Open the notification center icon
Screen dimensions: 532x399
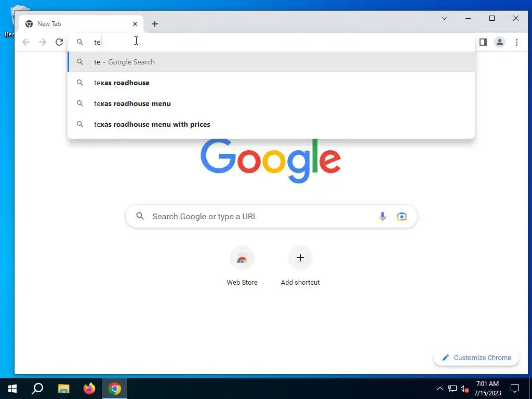pyautogui.click(x=515, y=389)
